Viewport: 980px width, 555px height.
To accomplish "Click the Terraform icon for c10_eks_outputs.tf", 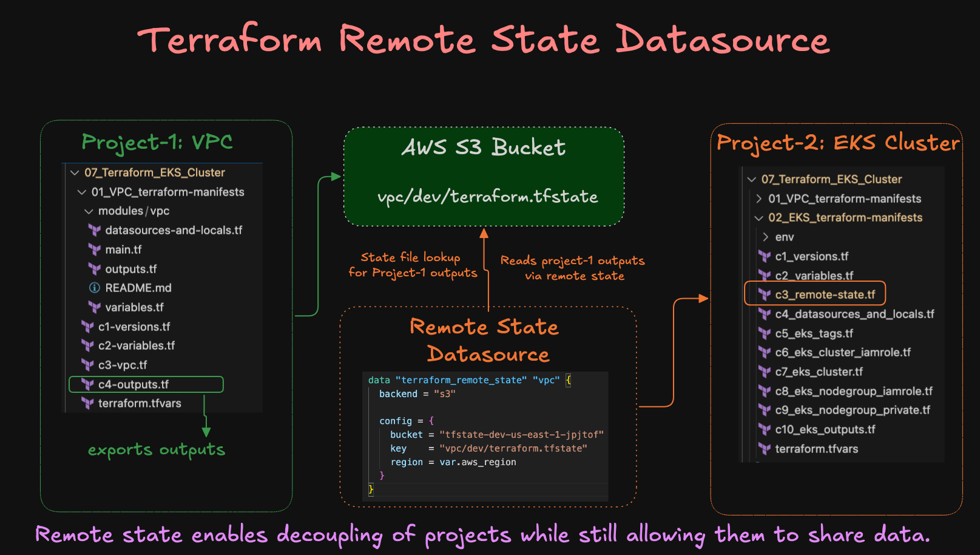I will pos(765,429).
